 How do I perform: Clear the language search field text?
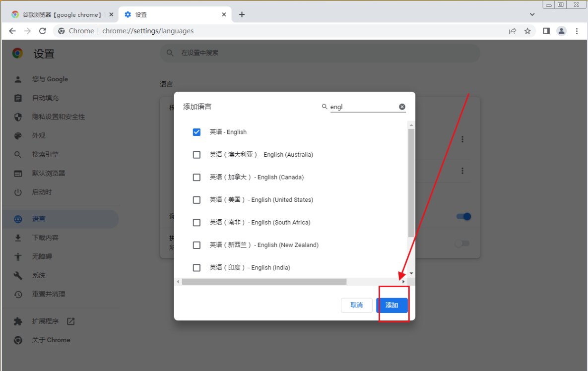click(x=402, y=107)
